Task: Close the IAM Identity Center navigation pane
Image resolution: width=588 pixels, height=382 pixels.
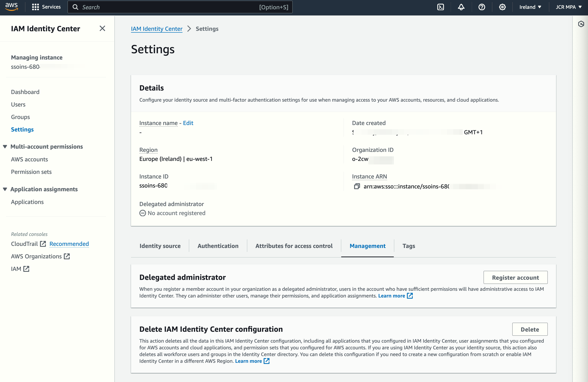Action: 102,29
